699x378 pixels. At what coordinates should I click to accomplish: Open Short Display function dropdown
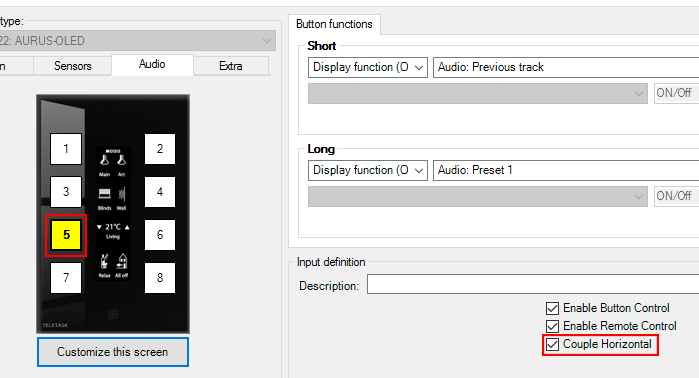(x=368, y=67)
